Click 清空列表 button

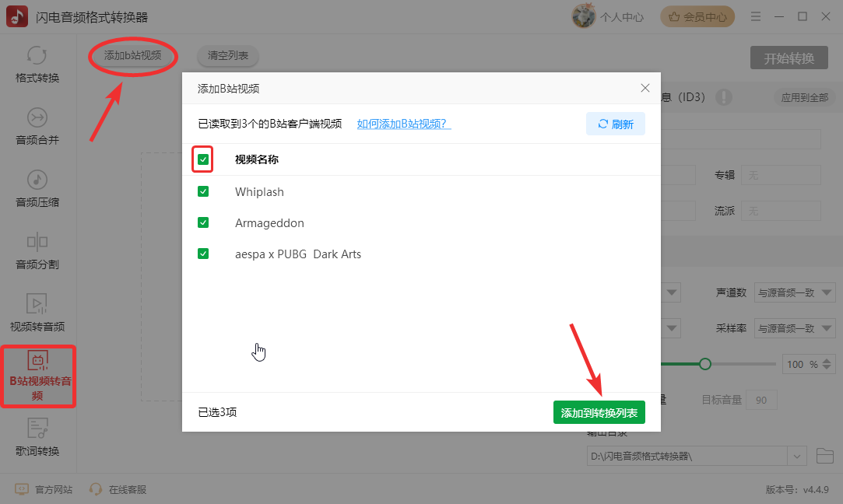click(x=228, y=55)
